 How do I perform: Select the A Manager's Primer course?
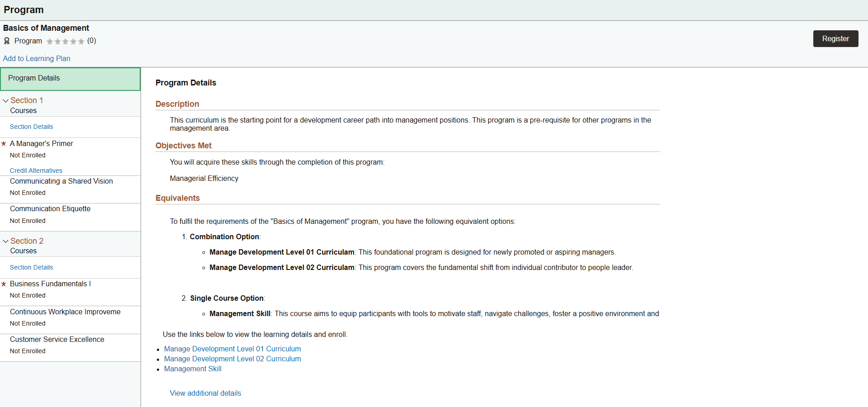tap(42, 143)
